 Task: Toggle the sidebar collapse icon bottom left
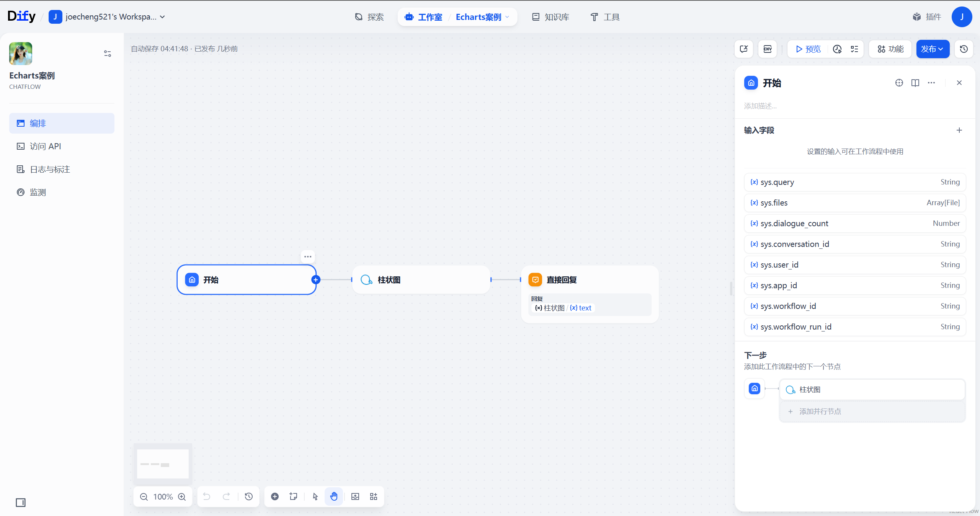[x=21, y=503]
